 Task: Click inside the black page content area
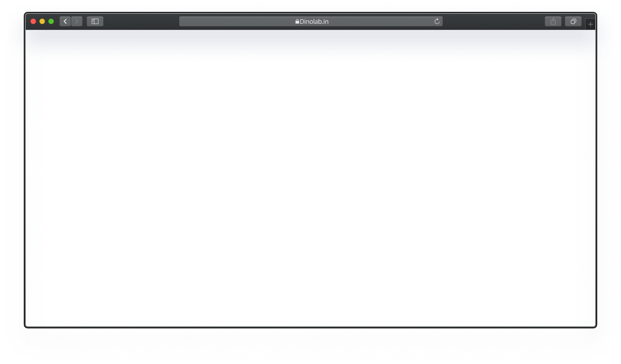point(310,190)
